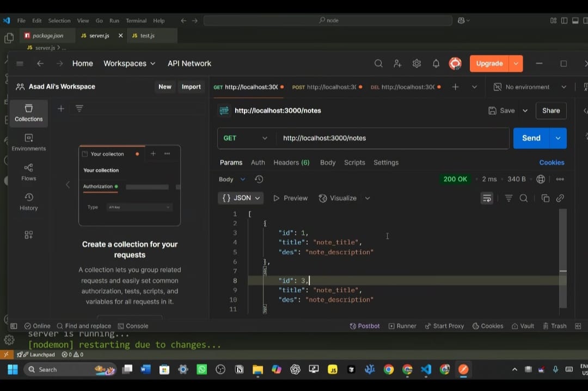
Task: Click the blue Send button
Action: [531, 138]
